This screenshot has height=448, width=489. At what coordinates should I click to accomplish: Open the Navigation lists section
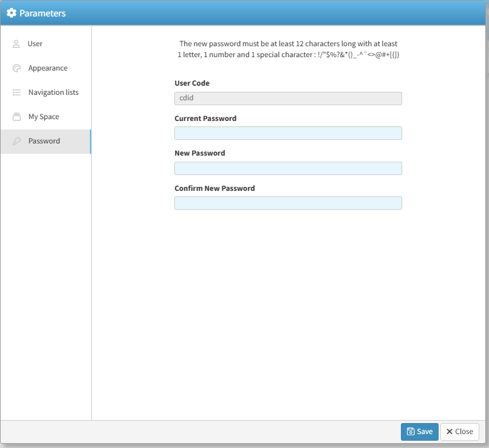coord(46,92)
